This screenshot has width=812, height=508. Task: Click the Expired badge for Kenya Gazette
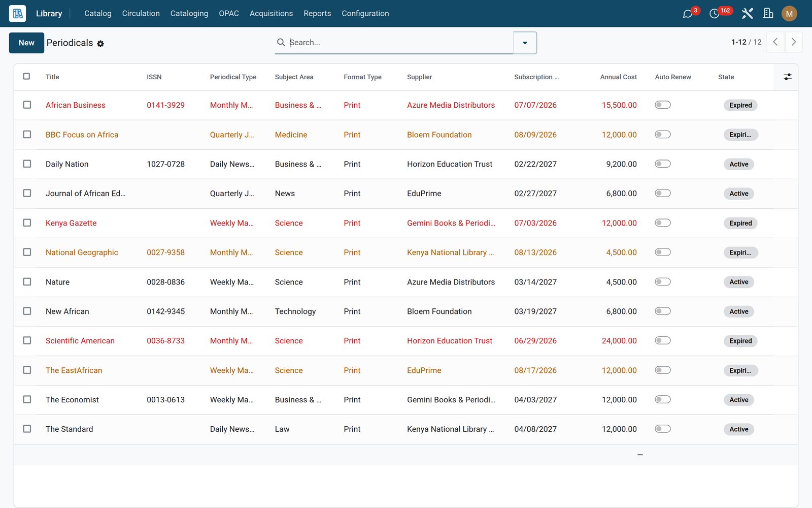(x=740, y=223)
